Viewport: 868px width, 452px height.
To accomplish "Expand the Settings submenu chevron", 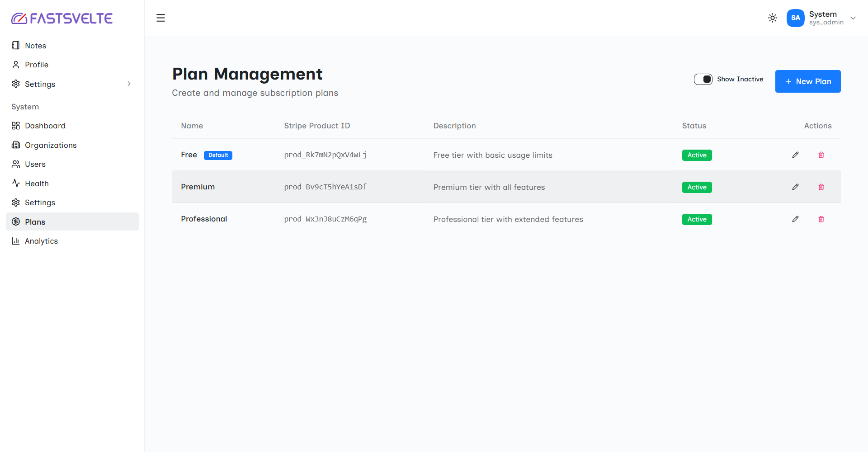I will click(x=129, y=84).
